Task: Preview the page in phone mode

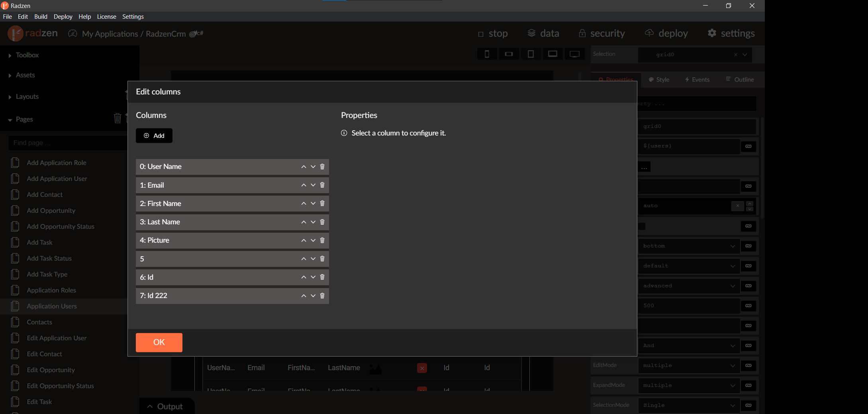Action: click(x=487, y=54)
